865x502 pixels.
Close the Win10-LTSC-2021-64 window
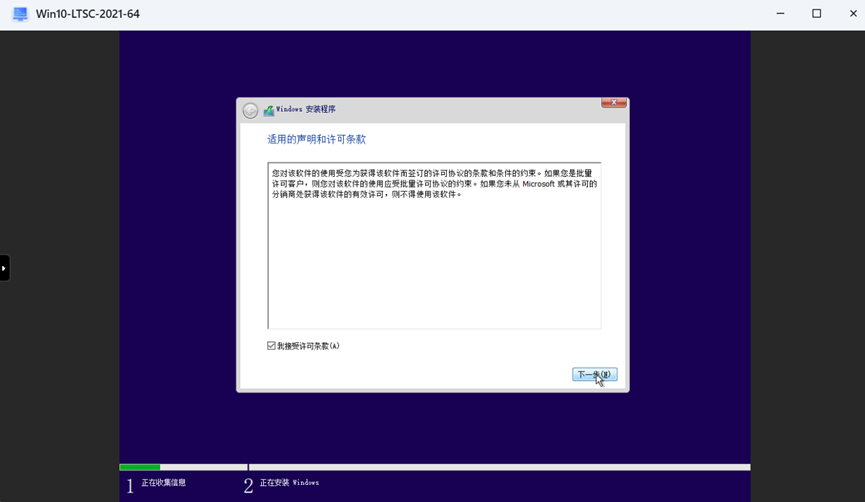(x=853, y=14)
